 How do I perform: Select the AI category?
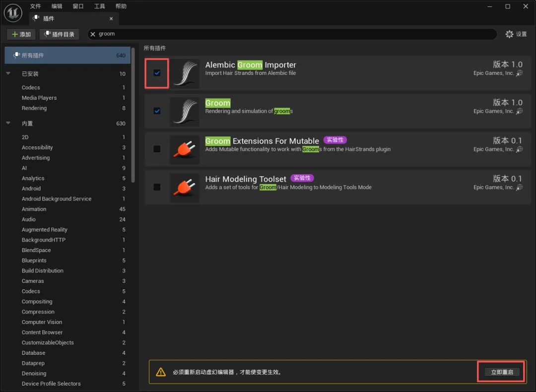tap(67, 168)
